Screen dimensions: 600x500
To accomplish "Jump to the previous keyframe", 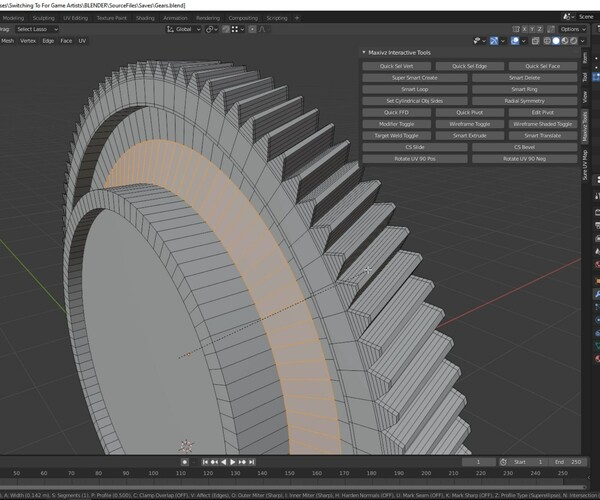I will (214, 462).
